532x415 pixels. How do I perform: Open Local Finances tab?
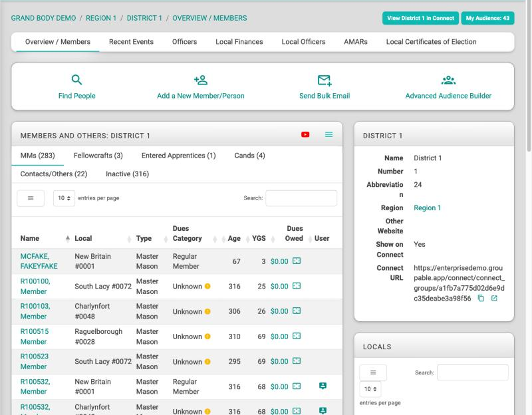(x=239, y=42)
